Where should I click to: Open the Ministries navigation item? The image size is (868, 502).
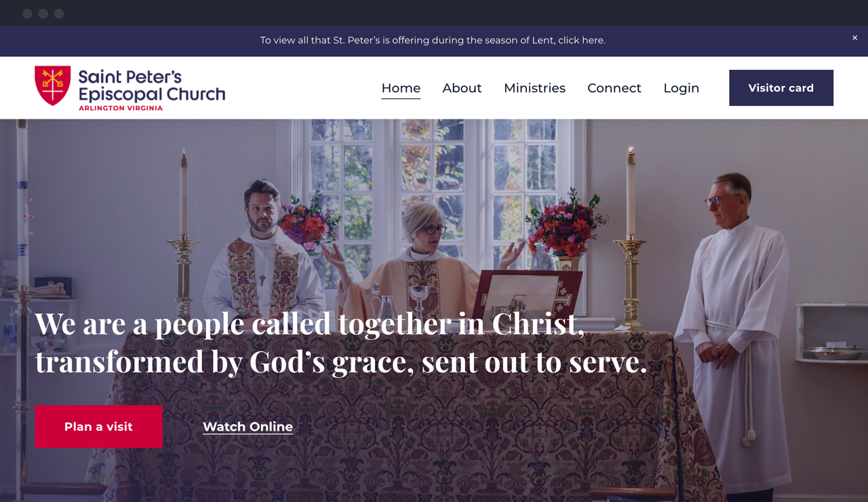(534, 88)
